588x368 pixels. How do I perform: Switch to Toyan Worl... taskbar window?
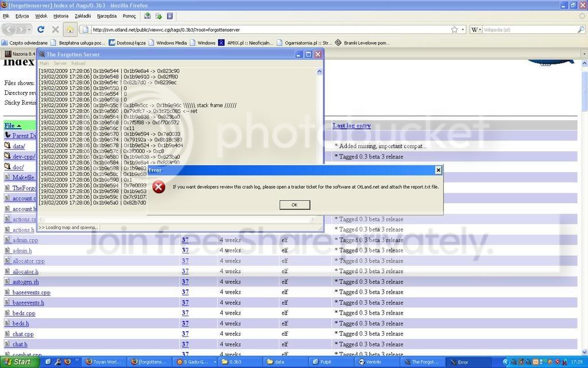click(103, 362)
